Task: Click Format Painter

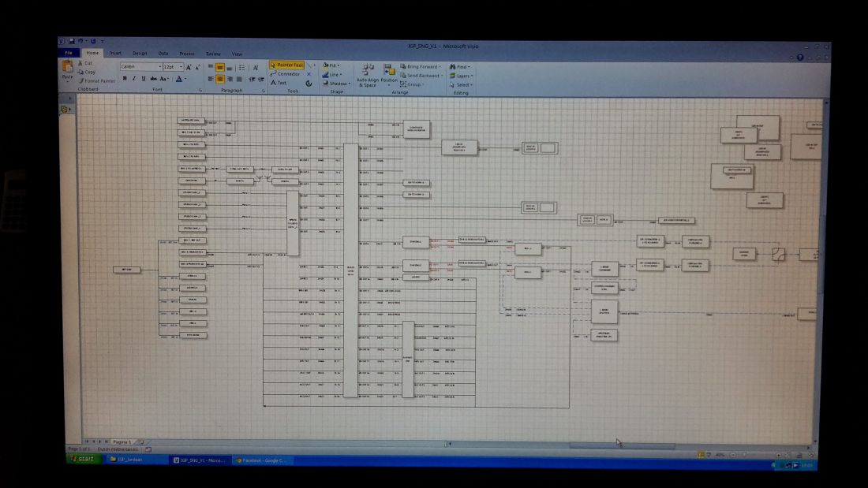Action: point(99,80)
